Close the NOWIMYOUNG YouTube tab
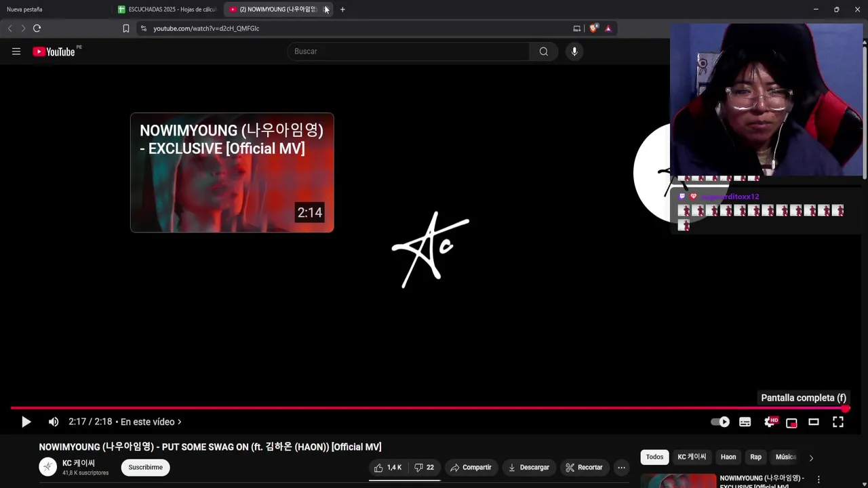 [x=326, y=9]
